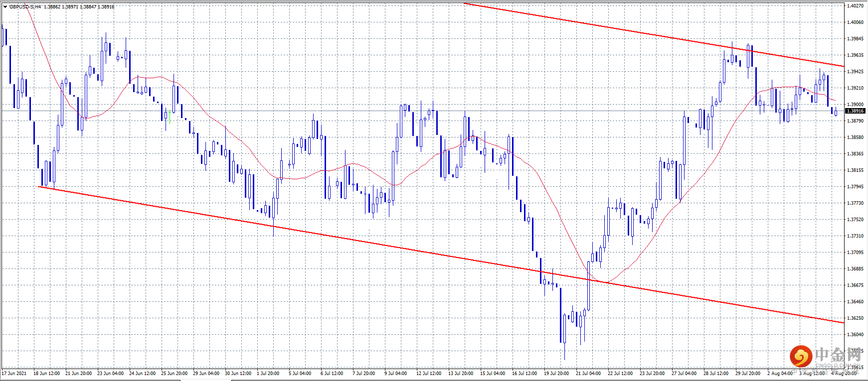Open the chart menu triangle beside GBPUSD-S
868x381 pixels.
pos(5,6)
